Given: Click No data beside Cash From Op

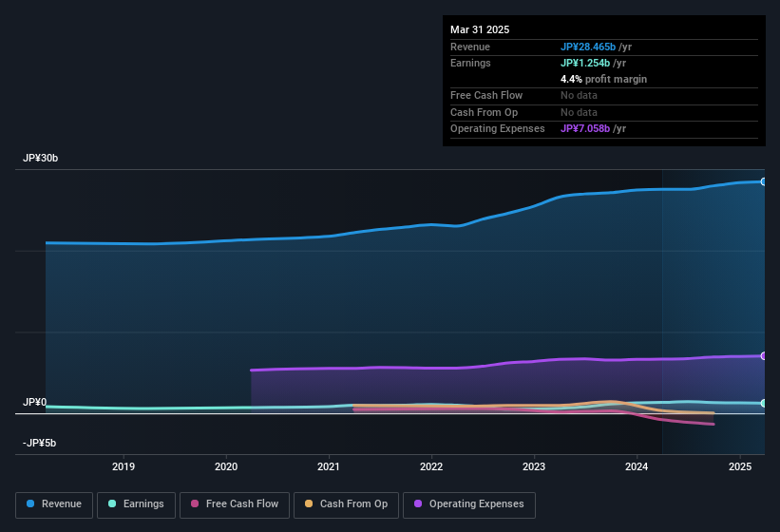Looking at the screenshot, I should point(579,112).
